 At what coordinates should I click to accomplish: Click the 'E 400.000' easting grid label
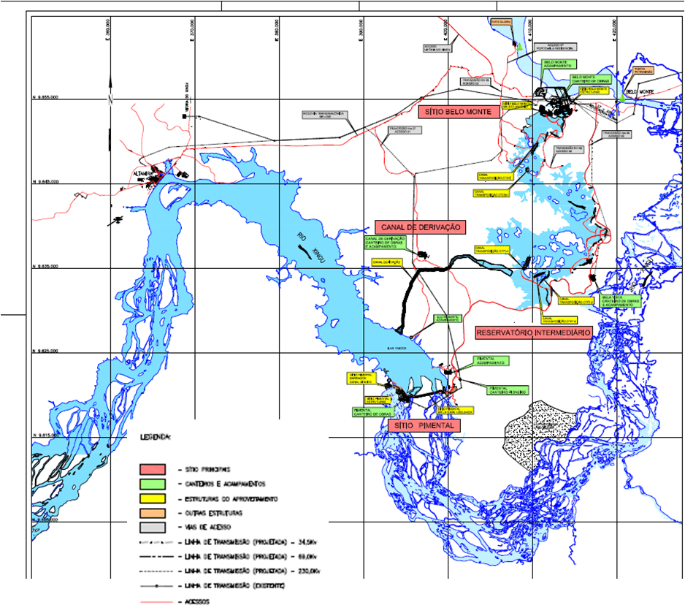[445, 30]
